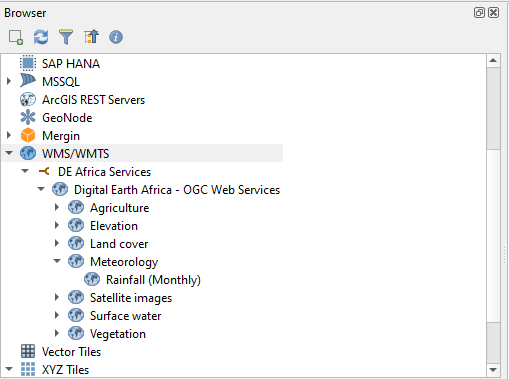Image resolution: width=509 pixels, height=379 pixels.
Task: Expand the Agriculture group
Action: click(x=57, y=207)
